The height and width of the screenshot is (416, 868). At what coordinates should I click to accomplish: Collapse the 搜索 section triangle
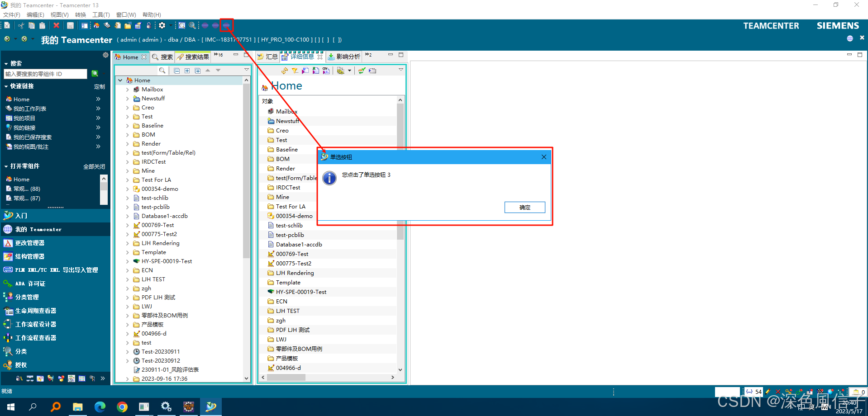6,64
